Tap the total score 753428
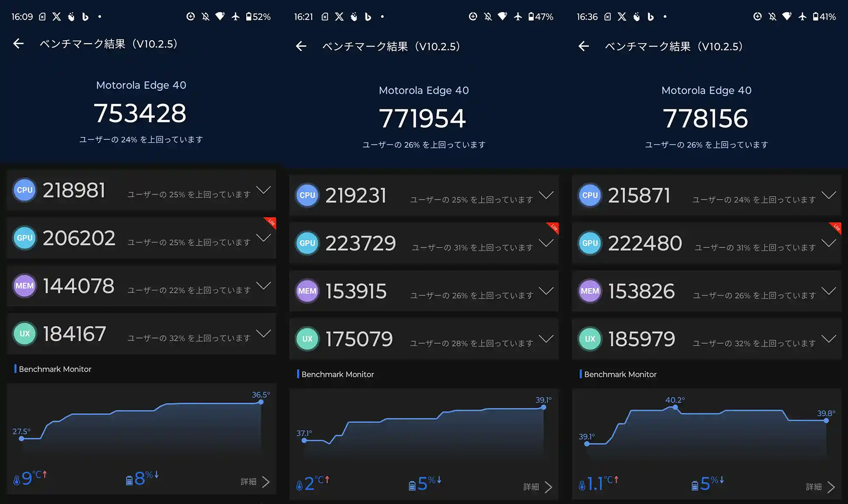848x504 pixels. 140,113
